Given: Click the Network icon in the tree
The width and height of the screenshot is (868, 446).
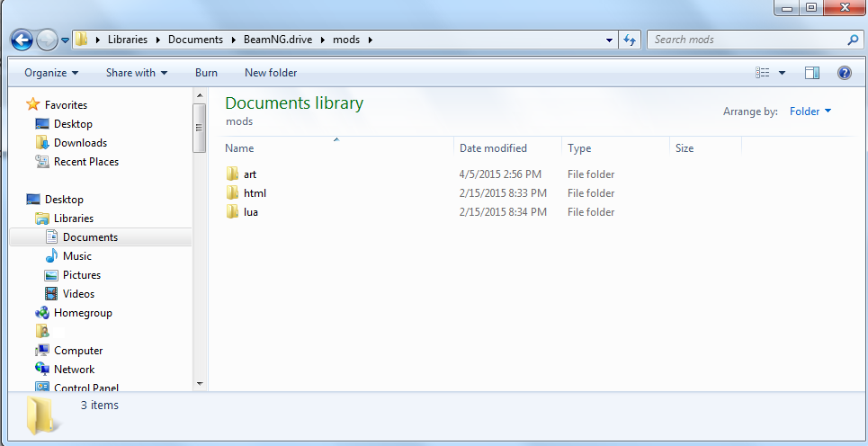Looking at the screenshot, I should 42,369.
